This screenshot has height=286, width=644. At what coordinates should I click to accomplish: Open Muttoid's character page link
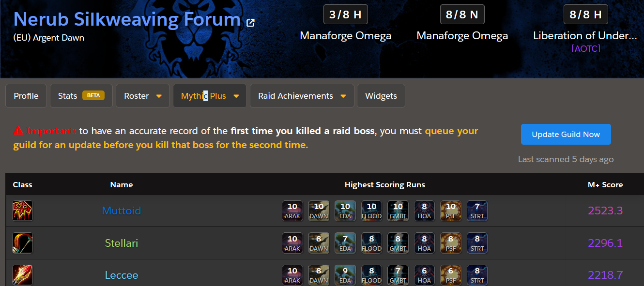point(122,211)
